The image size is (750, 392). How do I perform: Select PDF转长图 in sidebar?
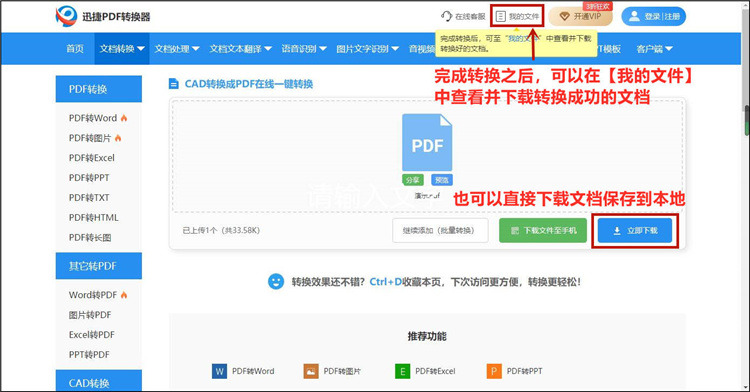tap(89, 238)
